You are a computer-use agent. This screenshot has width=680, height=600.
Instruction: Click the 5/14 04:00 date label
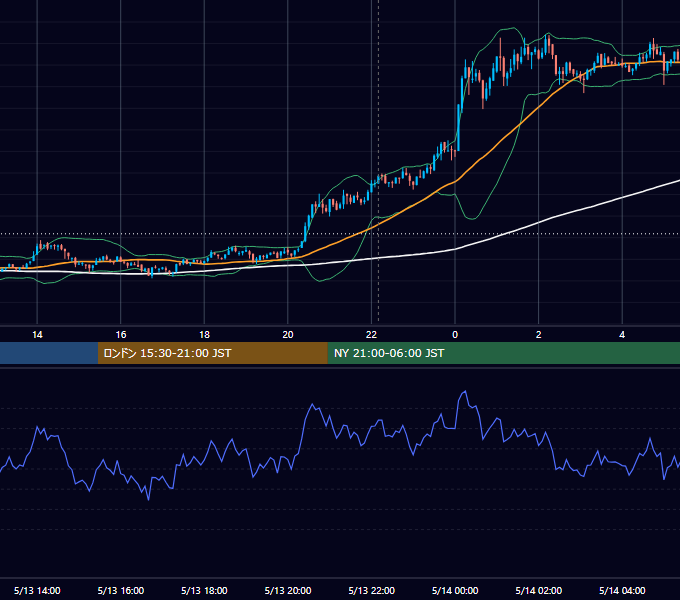(x=622, y=590)
